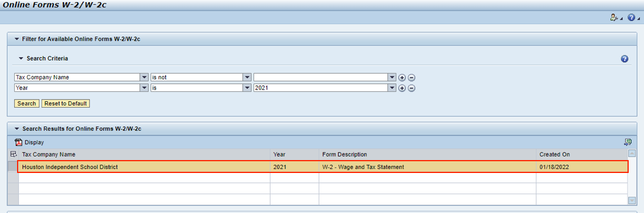Click the table select-all corner icon
The height and width of the screenshot is (213, 644).
pyautogui.click(x=13, y=154)
